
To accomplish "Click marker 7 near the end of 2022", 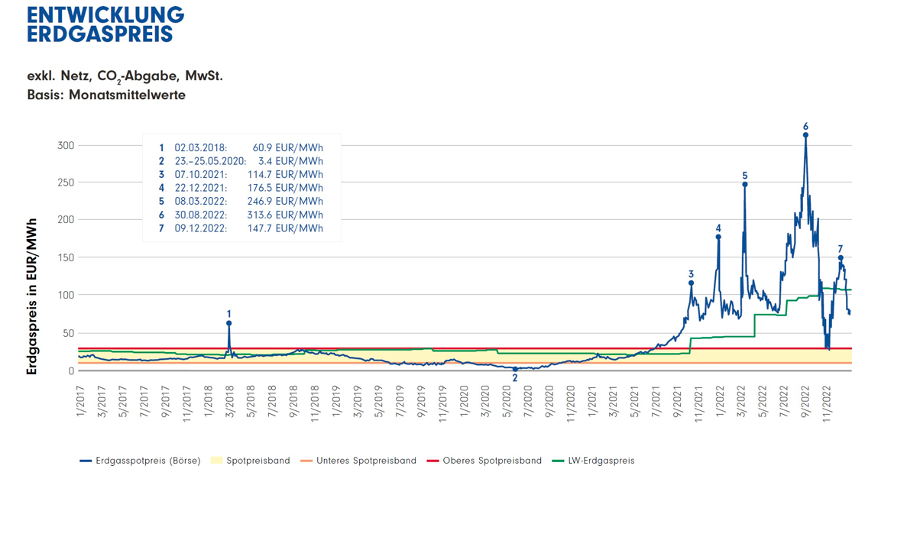I will tap(840, 258).
